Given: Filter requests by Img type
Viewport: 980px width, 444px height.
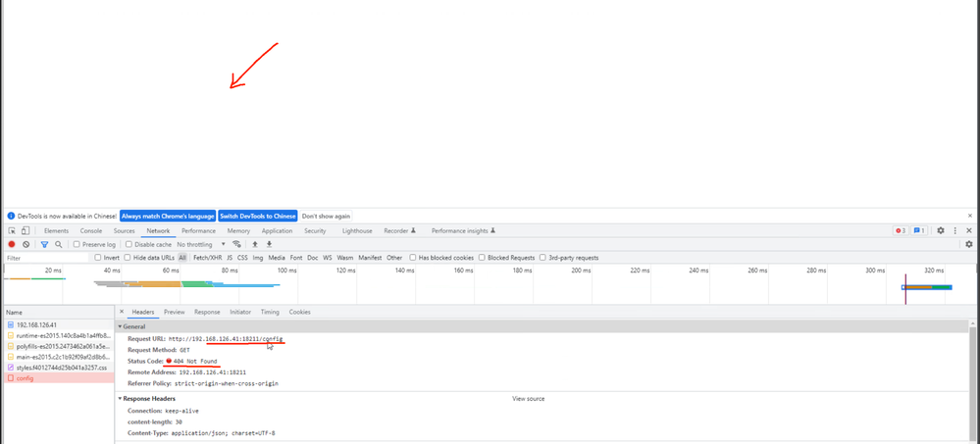Looking at the screenshot, I should [257, 257].
